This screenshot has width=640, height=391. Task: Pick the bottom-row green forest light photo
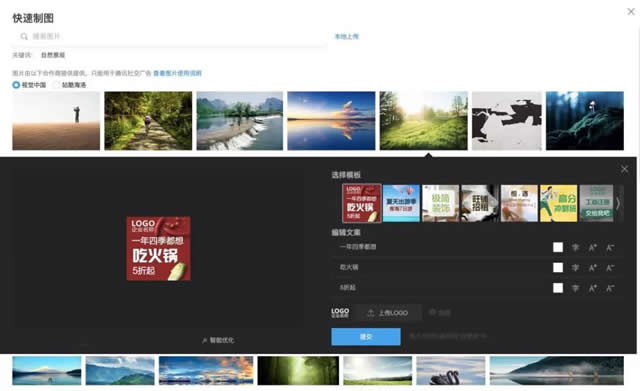coord(298,371)
